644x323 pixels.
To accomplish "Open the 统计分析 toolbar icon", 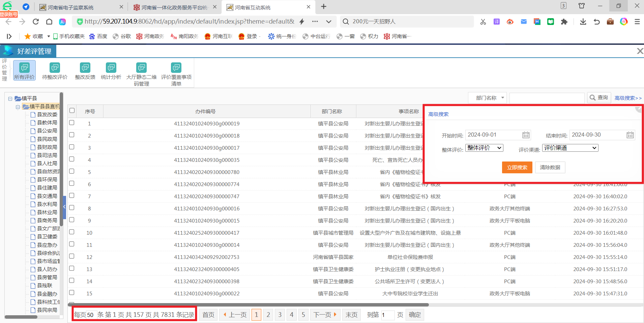I will (111, 70).
